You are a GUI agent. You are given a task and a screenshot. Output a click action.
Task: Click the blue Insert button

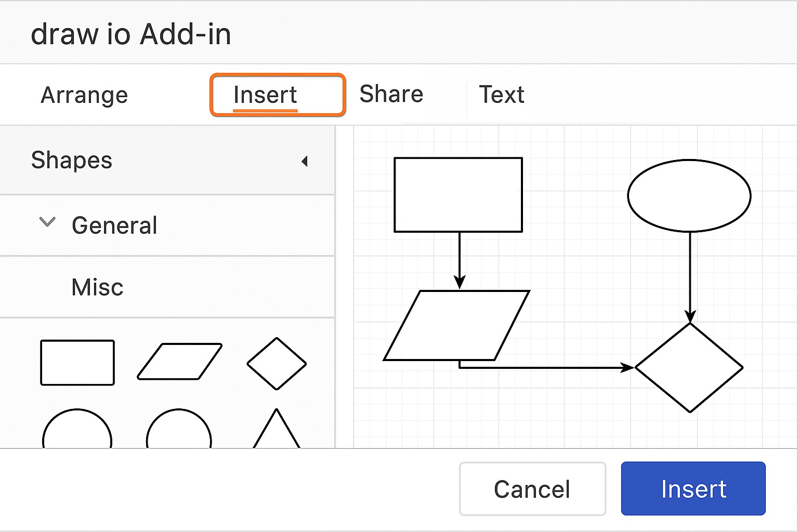coord(693,489)
